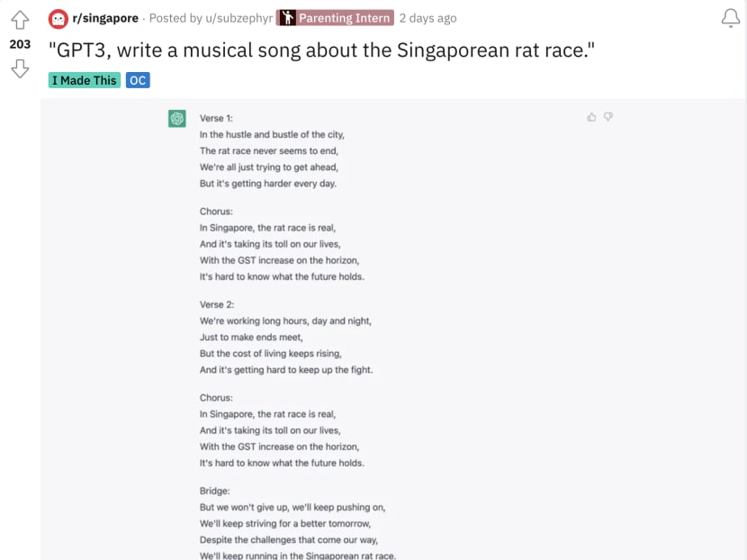Open the post title about GPT3 musical song

click(322, 50)
